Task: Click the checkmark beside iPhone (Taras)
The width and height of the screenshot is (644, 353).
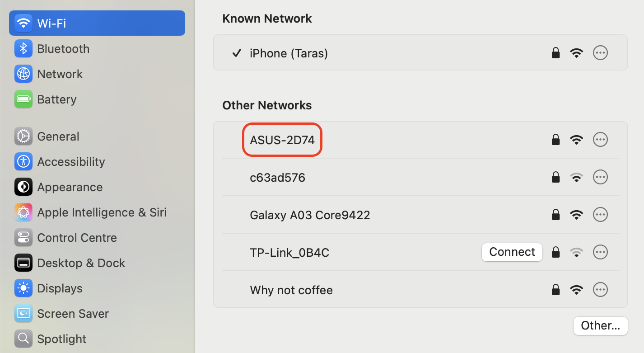Action: point(237,53)
